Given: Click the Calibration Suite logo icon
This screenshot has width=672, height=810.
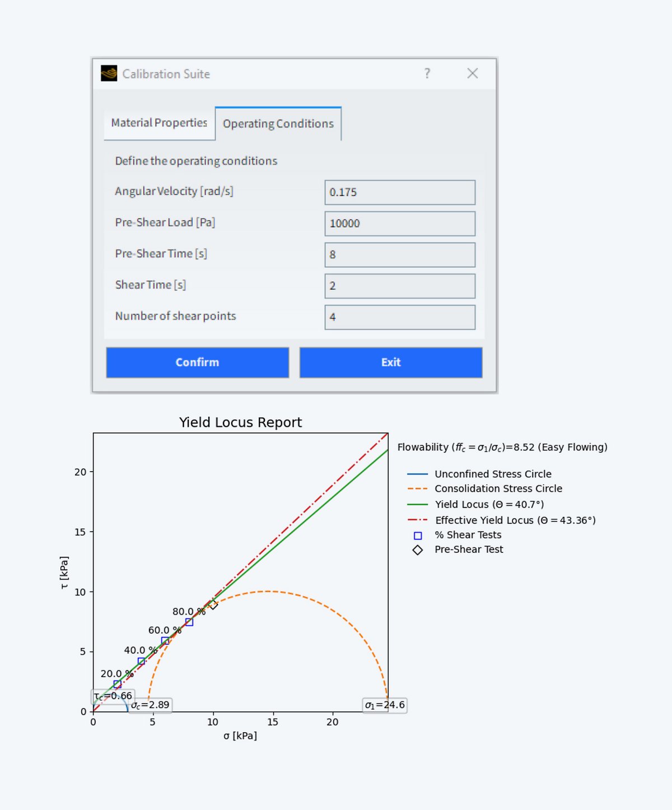Looking at the screenshot, I should pyautogui.click(x=108, y=73).
